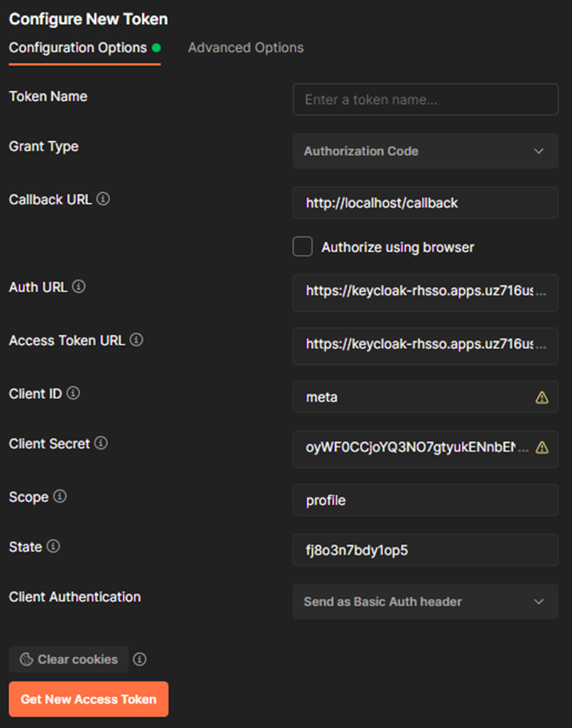Click into the Scope field containing profile
Screen dimensions: 572x728
click(x=425, y=500)
